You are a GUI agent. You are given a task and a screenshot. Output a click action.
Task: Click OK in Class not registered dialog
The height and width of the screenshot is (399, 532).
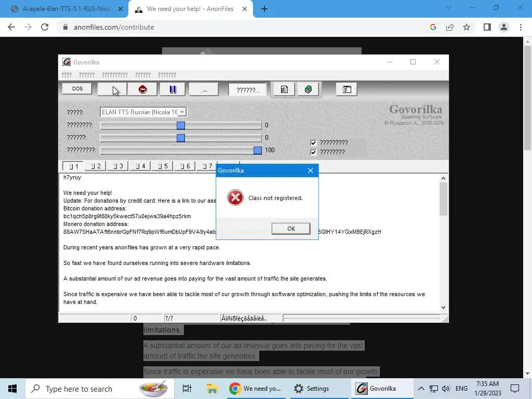coord(291,229)
